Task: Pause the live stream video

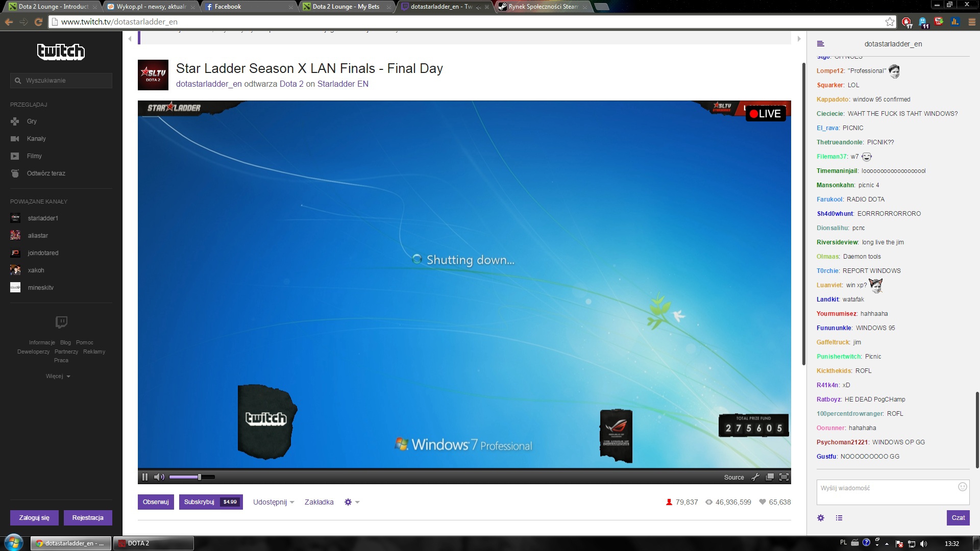Action: tap(145, 477)
